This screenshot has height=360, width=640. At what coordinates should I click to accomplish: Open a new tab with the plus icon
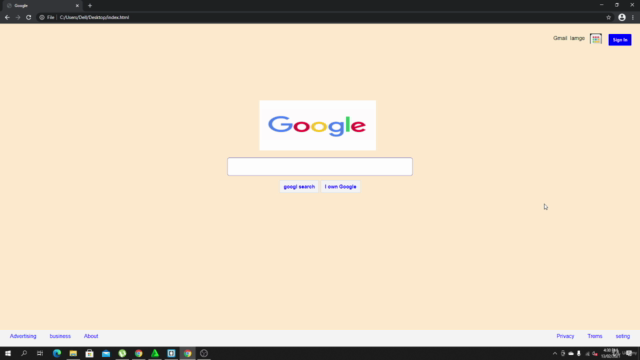90,6
